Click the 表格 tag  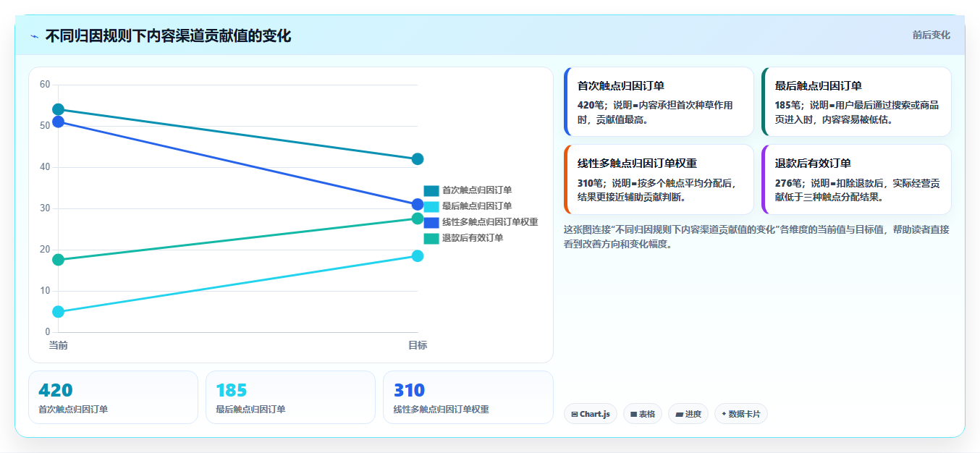pos(642,414)
